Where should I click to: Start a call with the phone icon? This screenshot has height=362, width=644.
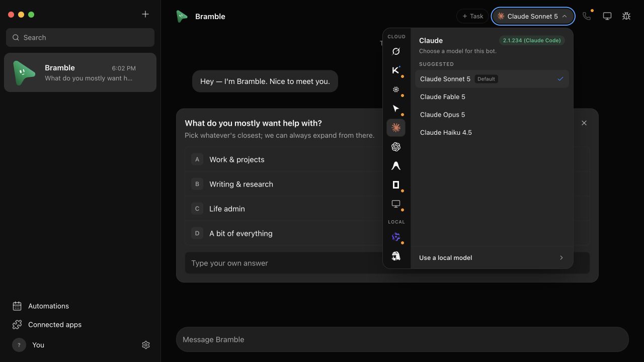click(x=587, y=16)
